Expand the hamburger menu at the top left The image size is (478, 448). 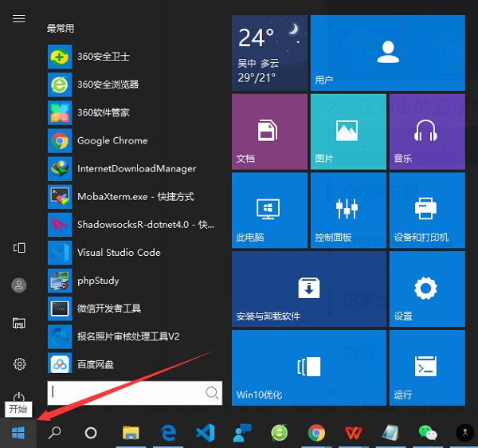19,18
